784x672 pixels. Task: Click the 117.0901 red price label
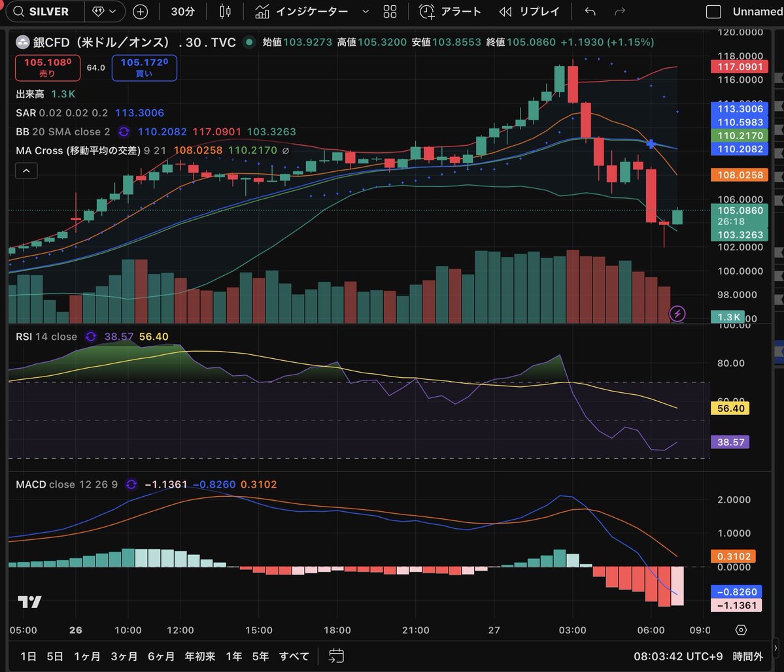(x=740, y=67)
